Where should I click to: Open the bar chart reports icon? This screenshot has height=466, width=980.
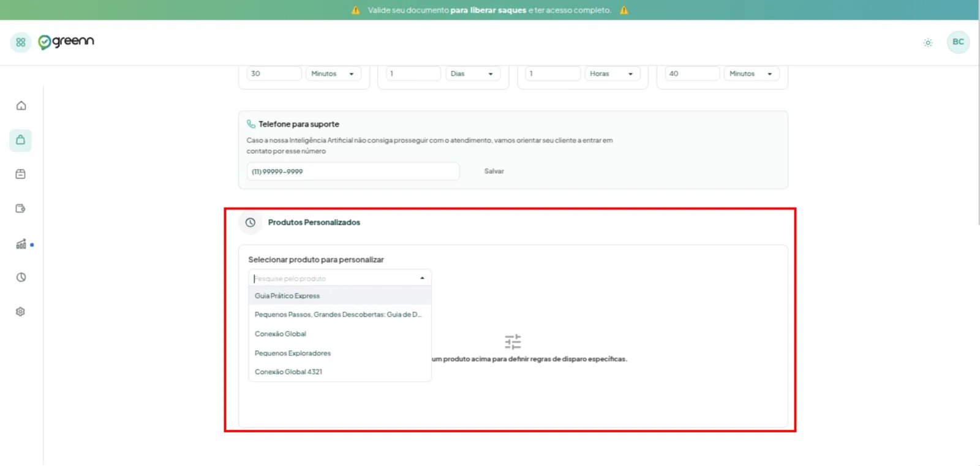21,244
